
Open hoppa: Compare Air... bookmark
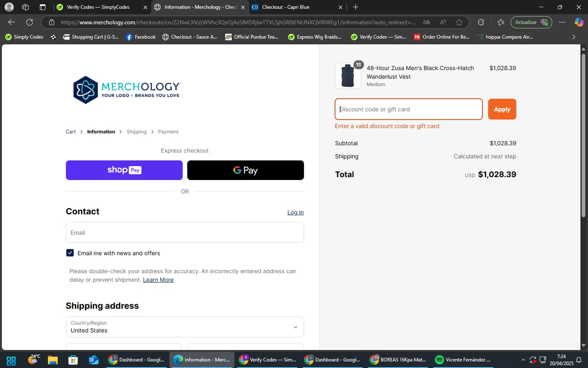tap(505, 37)
